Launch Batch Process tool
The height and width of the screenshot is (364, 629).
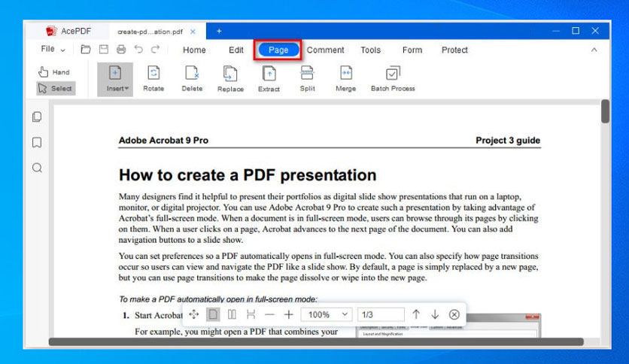click(x=393, y=79)
